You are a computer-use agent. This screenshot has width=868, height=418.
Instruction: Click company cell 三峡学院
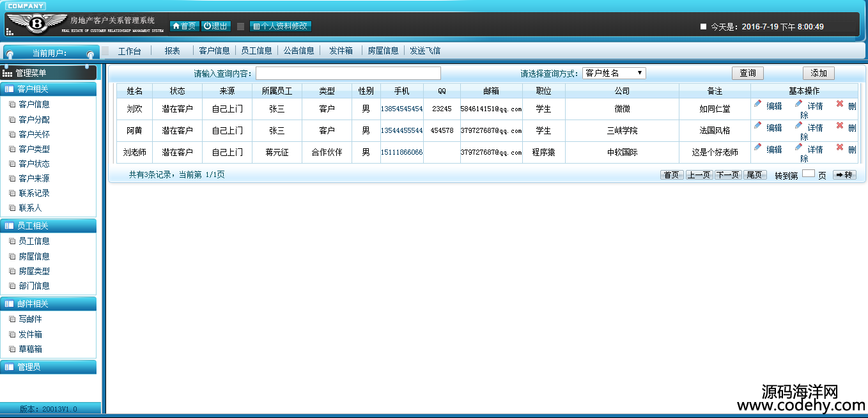tap(622, 131)
